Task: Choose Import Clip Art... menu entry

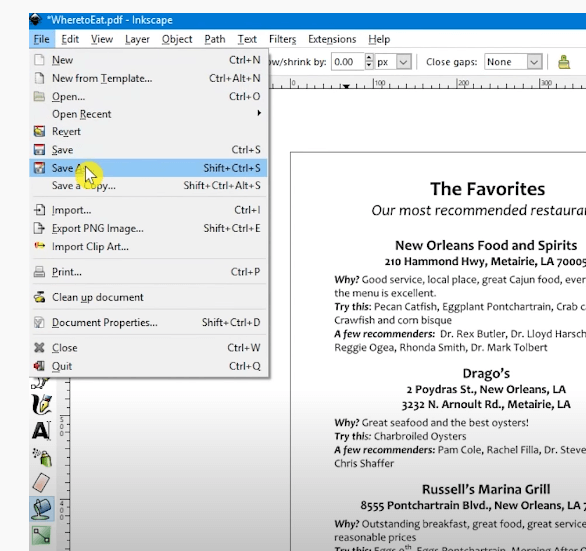Action: (x=148, y=246)
